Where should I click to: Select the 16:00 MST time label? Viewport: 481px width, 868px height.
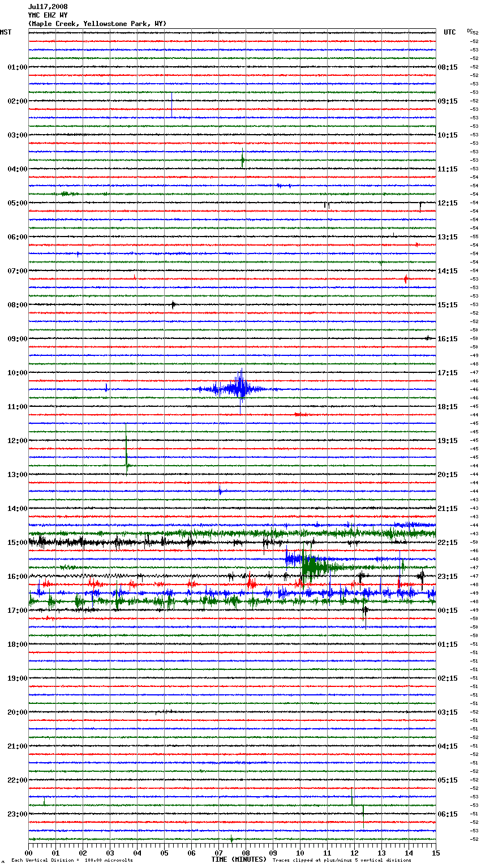pos(18,577)
